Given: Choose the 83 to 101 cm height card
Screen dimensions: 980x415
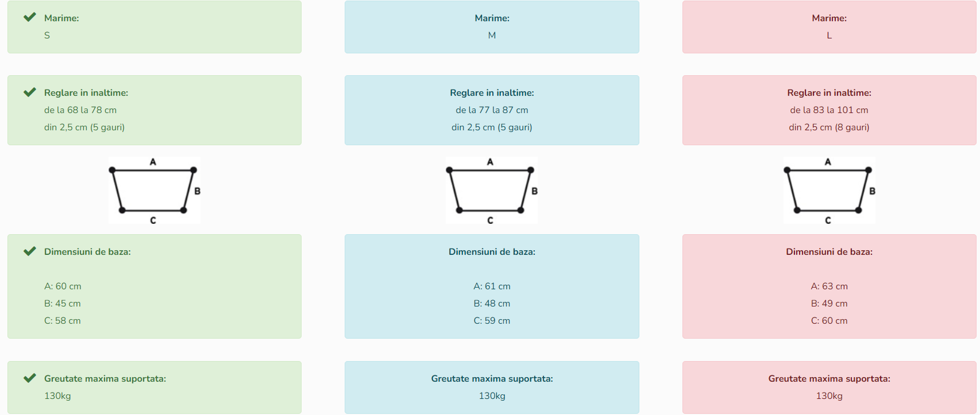Looking at the screenshot, I should click(x=829, y=110).
